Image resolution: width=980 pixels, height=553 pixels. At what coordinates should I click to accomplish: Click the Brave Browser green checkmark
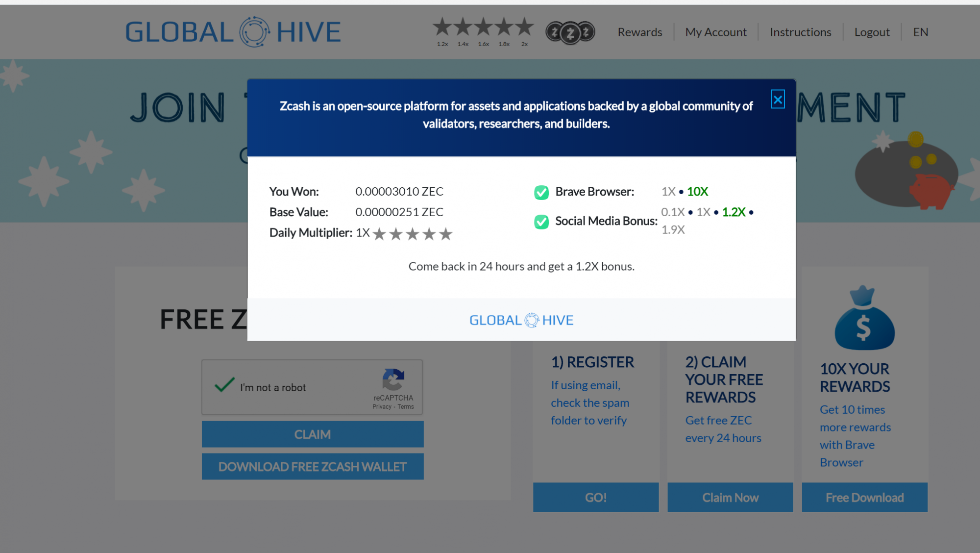pyautogui.click(x=541, y=193)
